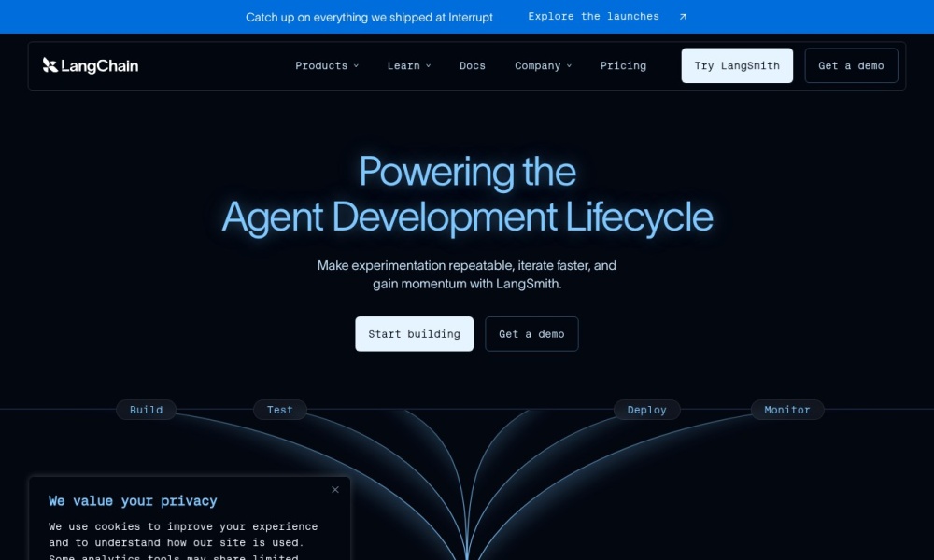Click Get a demo in the navbar
Viewport: 934px width, 560px height.
point(851,65)
